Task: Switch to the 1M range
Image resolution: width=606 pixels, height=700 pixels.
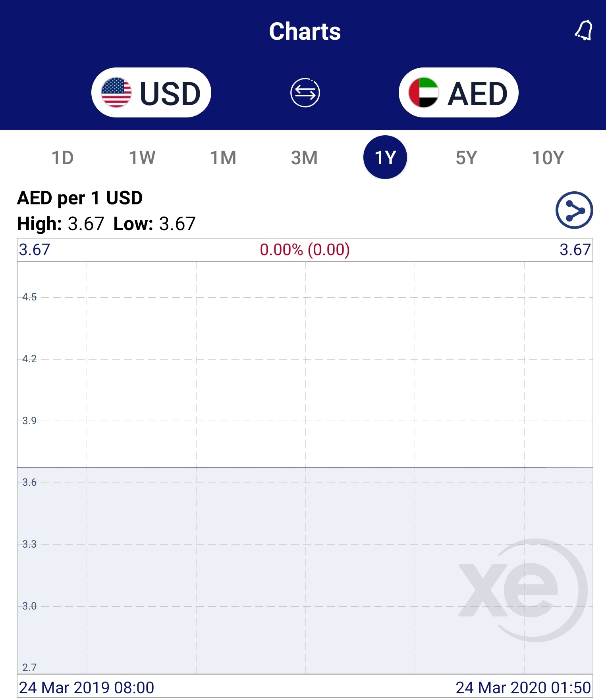Action: [x=223, y=158]
